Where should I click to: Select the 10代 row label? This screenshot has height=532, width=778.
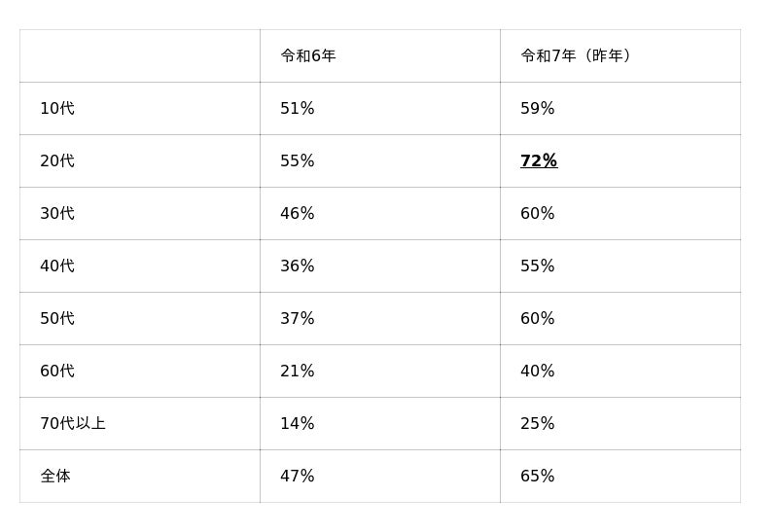(57, 109)
